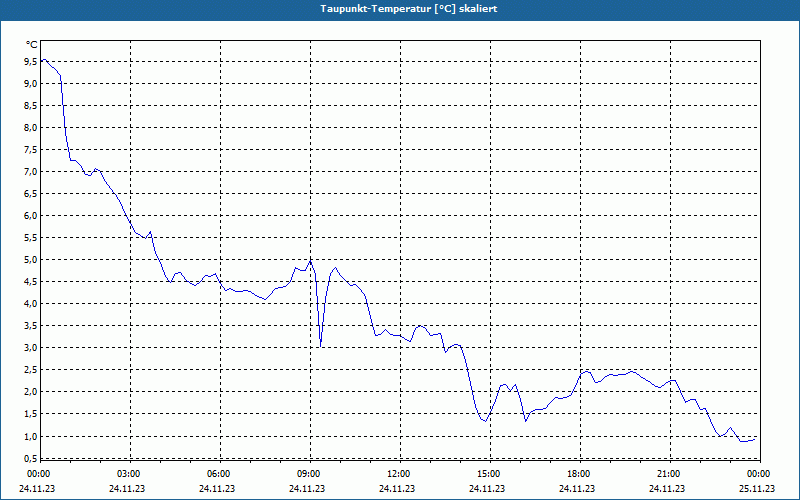Click the '24.11.23' date under 09:00
This screenshot has height=500, width=800.
(x=307, y=489)
